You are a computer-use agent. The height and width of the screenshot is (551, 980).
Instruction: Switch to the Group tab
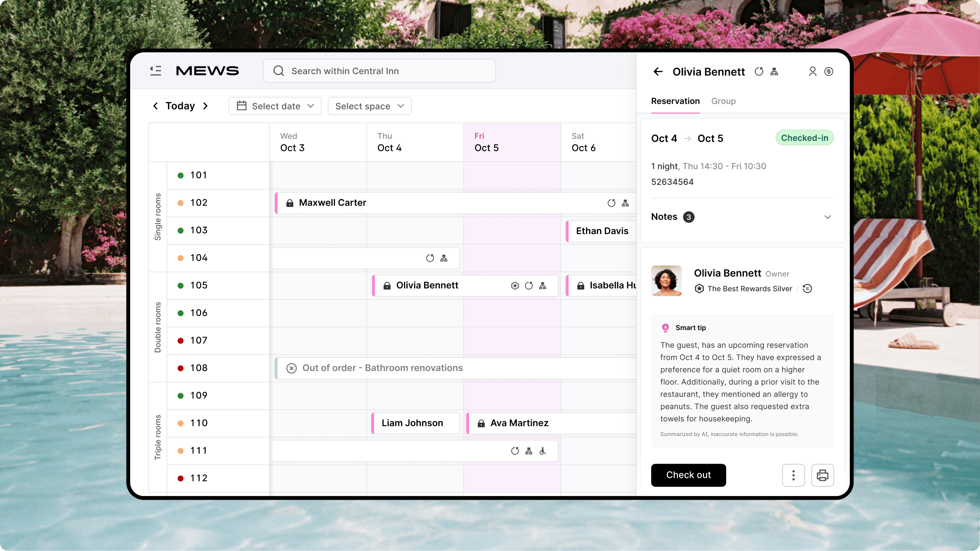(723, 101)
